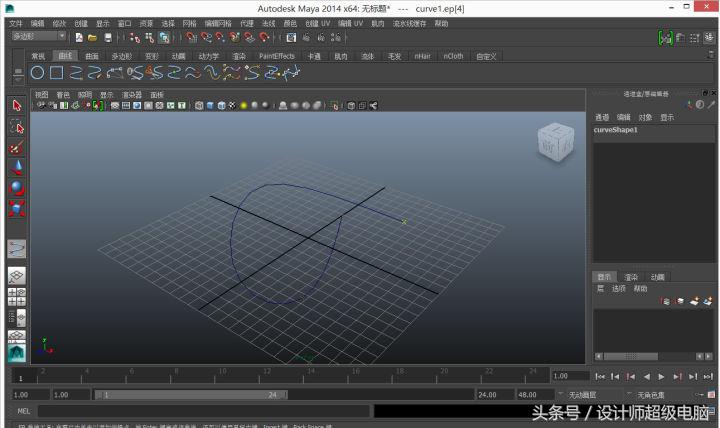Switch to the PaintEffects shelf tab
Image resolution: width=720 pixels, height=428 pixels.
276,56
